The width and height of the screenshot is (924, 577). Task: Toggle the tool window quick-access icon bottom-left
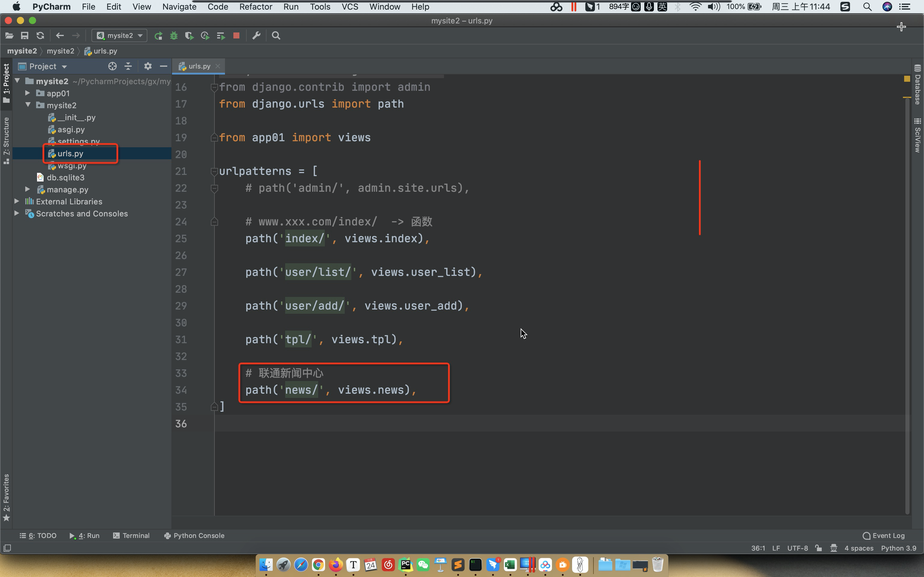pos(7,548)
